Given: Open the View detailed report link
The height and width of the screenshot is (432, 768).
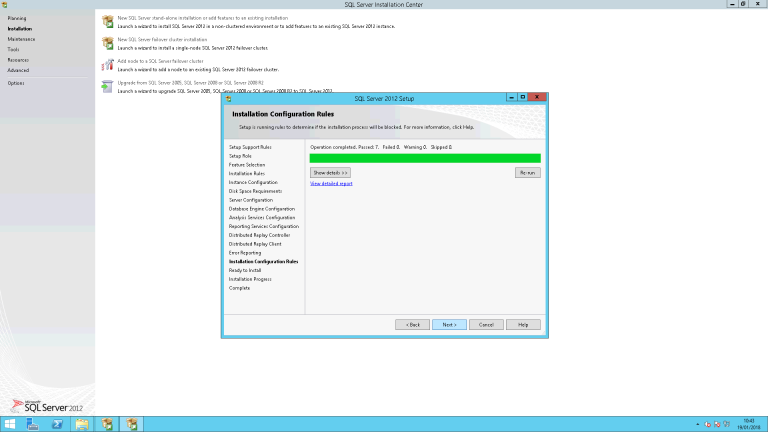Looking at the screenshot, I should 331,183.
